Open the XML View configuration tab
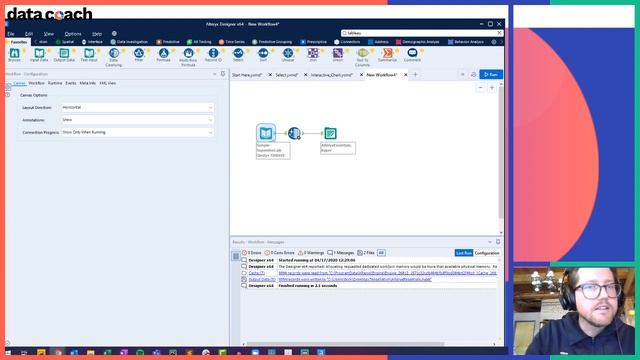Screen dimensions: 640x360 (108, 83)
